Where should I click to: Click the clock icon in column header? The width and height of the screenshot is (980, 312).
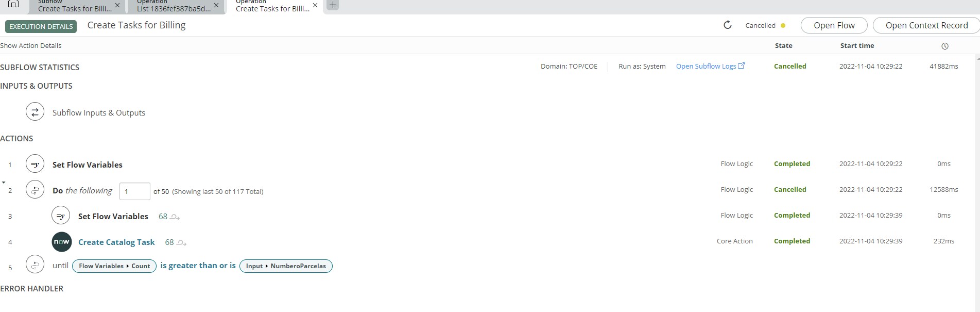point(945,46)
